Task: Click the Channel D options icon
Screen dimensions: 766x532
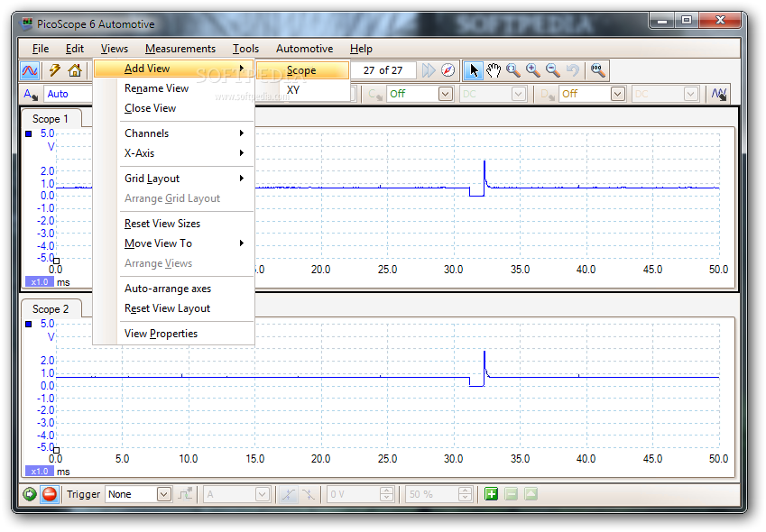Action: pos(548,94)
